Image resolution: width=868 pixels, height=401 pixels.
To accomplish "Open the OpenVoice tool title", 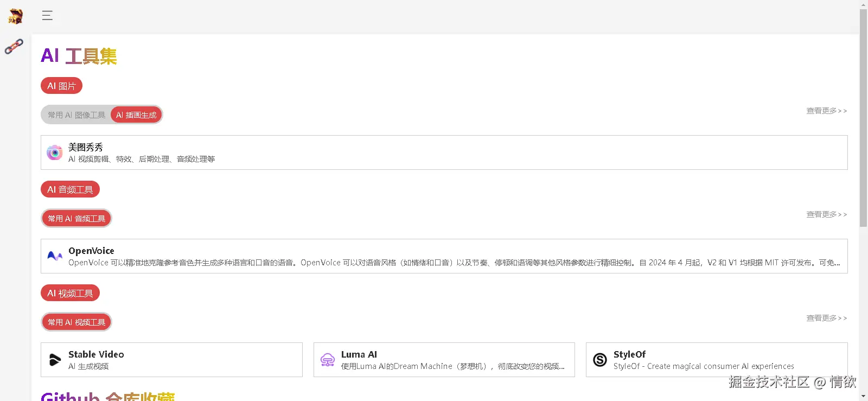I will pos(91,251).
